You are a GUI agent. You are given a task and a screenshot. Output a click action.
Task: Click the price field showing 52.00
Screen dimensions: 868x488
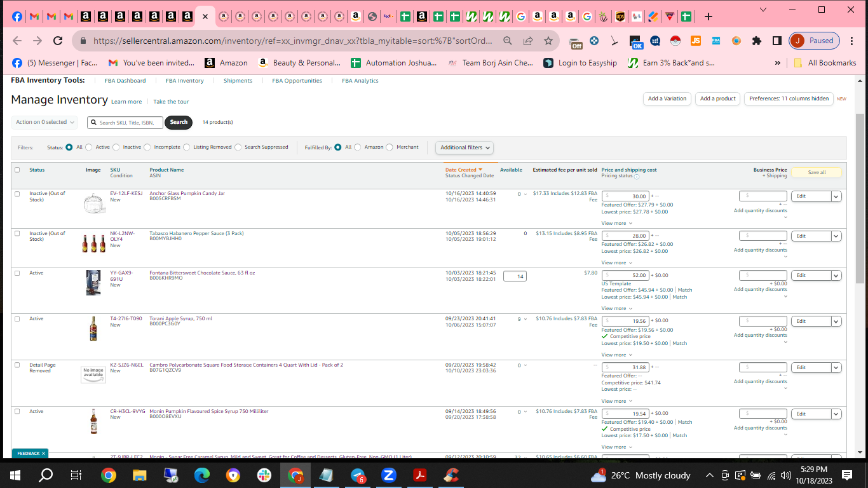(x=625, y=276)
